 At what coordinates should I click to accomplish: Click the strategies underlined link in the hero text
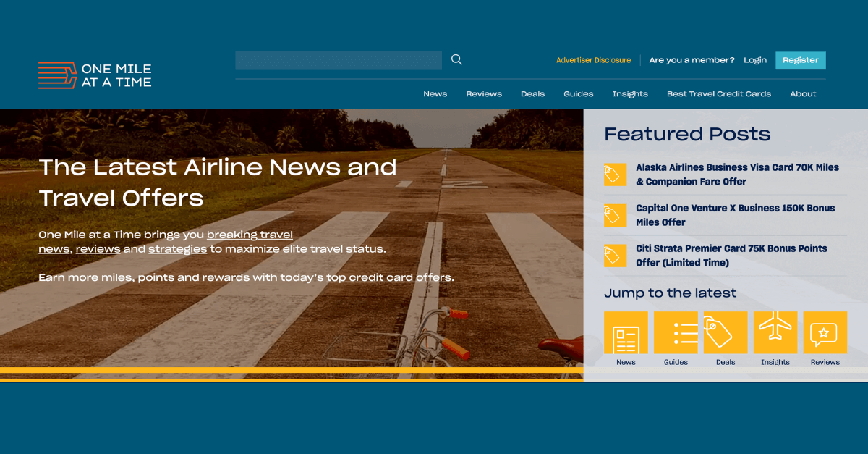coord(177,249)
